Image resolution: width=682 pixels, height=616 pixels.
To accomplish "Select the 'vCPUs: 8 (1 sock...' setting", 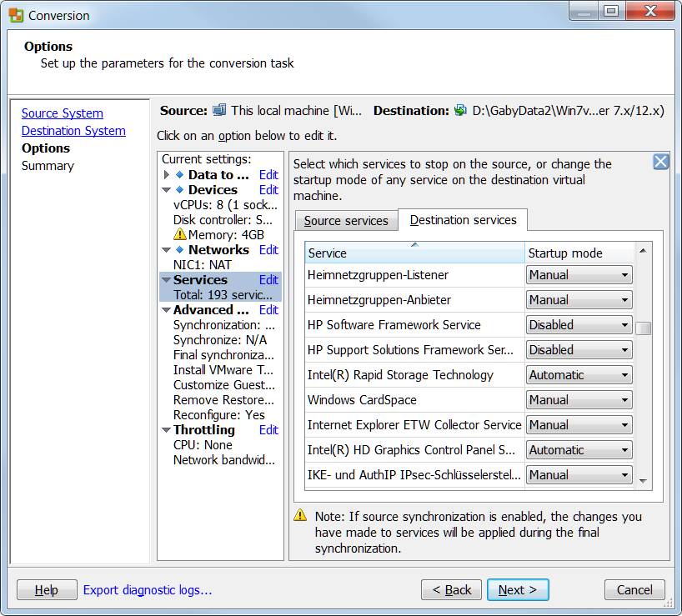I will point(225,204).
